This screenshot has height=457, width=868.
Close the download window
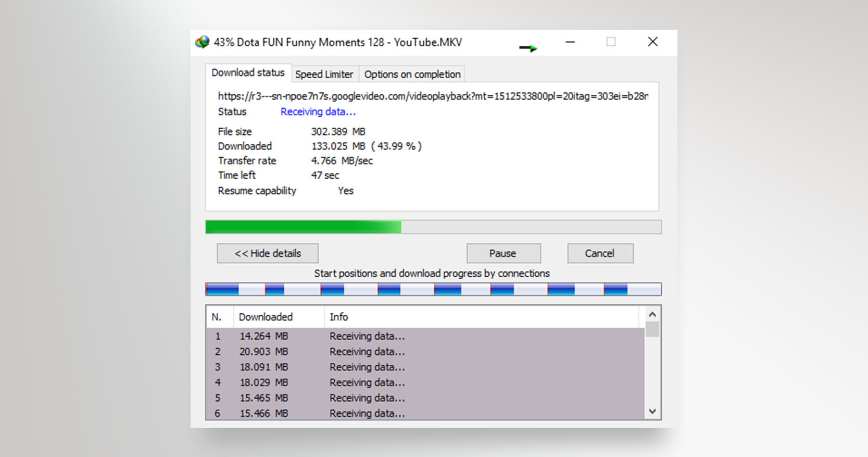[x=652, y=42]
